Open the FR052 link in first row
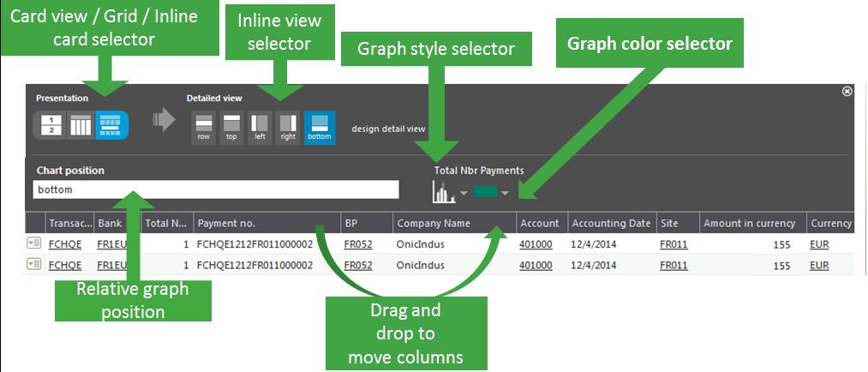Screen dimensions: 868x372 point(358,243)
